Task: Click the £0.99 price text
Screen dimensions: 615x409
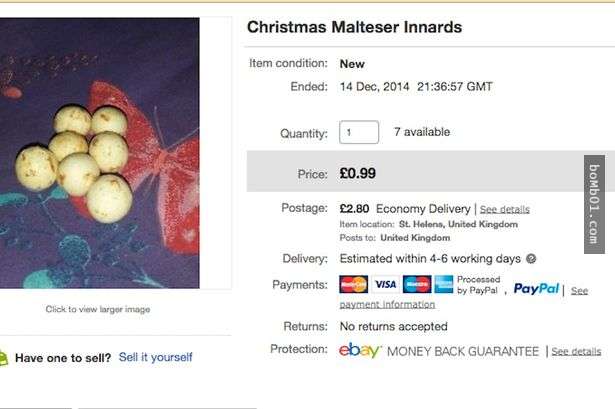Action: (x=358, y=174)
